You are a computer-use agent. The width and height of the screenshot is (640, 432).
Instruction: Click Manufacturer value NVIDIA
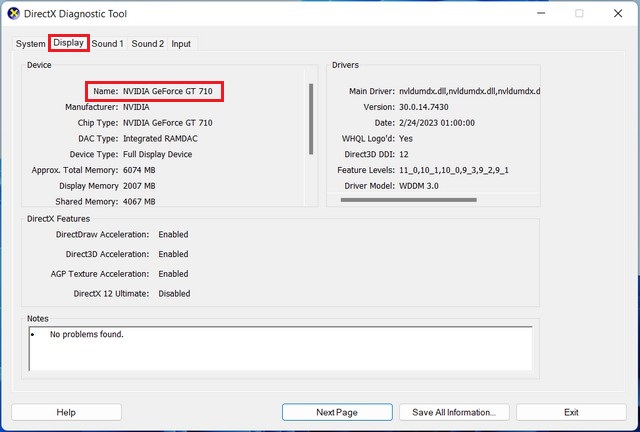click(x=136, y=107)
